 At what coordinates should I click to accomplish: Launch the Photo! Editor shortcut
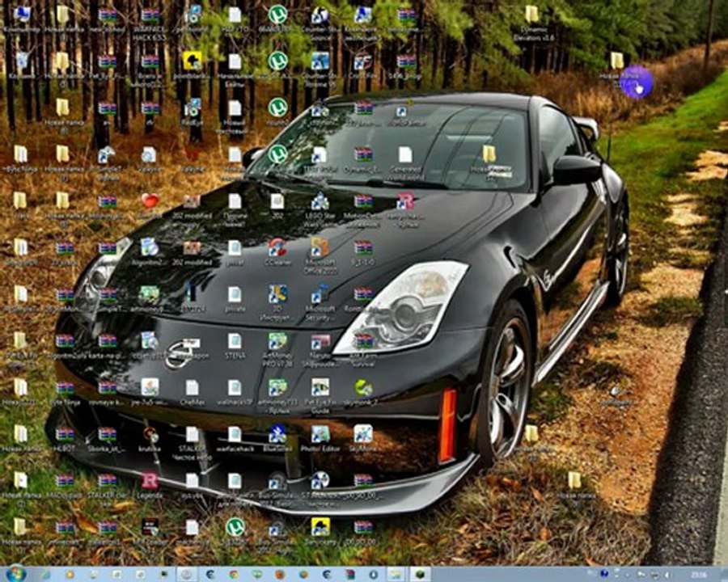(320, 434)
